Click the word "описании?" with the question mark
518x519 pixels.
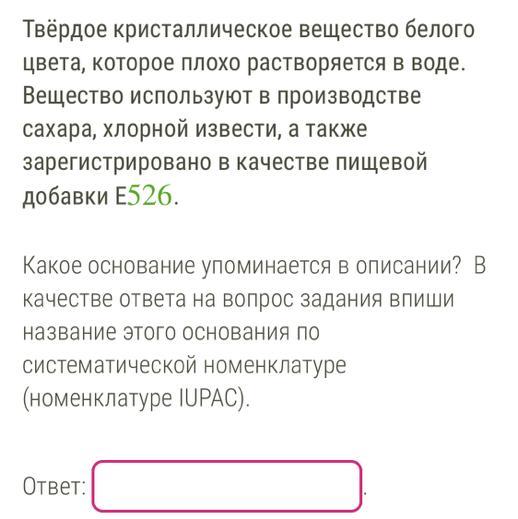click(408, 265)
